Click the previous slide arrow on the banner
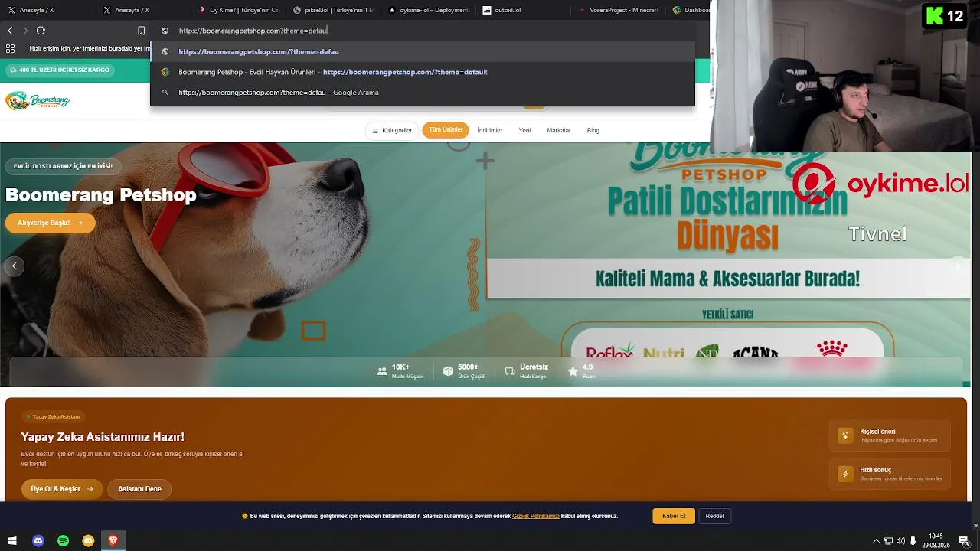This screenshot has width=980, height=551. [x=14, y=266]
